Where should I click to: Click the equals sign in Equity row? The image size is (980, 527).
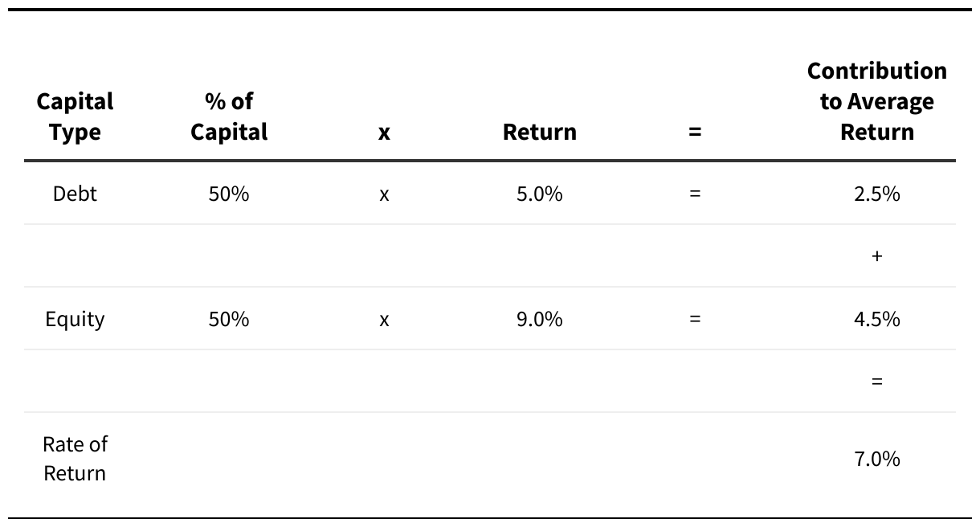(695, 319)
